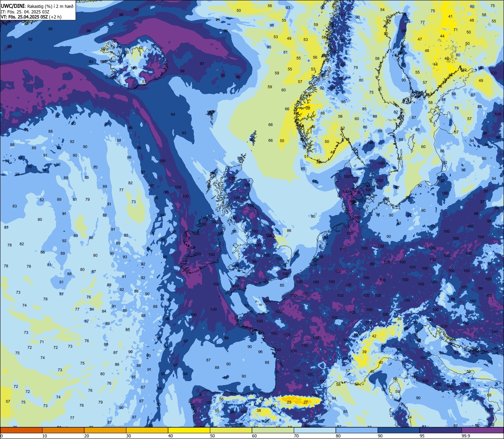Click the light blue 80–90 legend swatch
The image size is (504, 439).
[x=357, y=430]
